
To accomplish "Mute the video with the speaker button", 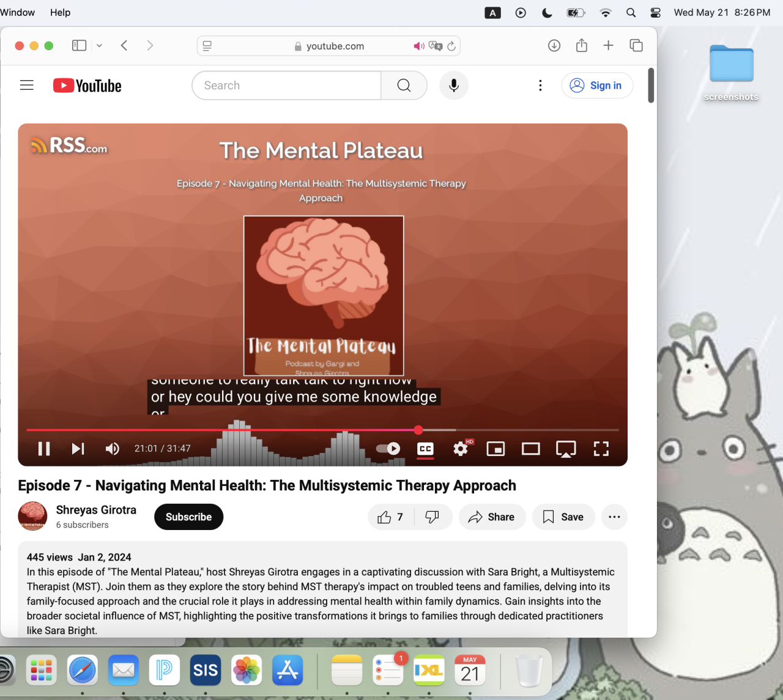I will tap(112, 449).
